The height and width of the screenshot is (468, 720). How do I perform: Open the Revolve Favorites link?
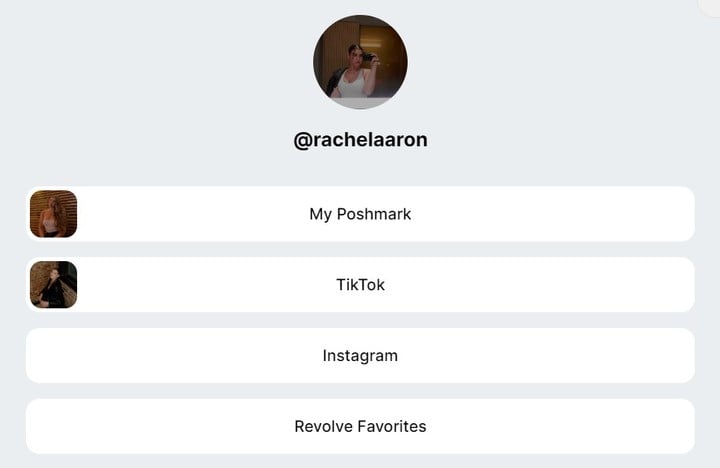point(360,426)
